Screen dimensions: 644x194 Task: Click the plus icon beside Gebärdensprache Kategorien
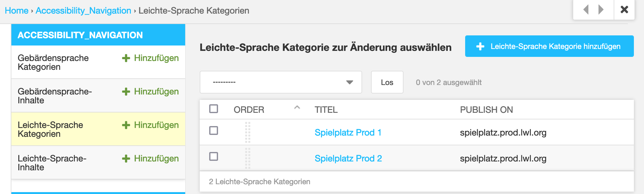[x=126, y=58]
